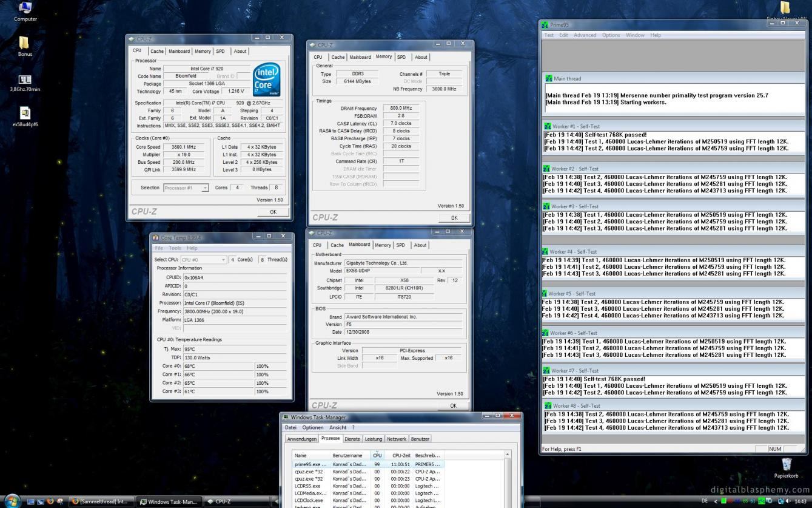Click the Core Temp title bar icon
This screenshot has height=508, width=812.
click(x=156, y=238)
